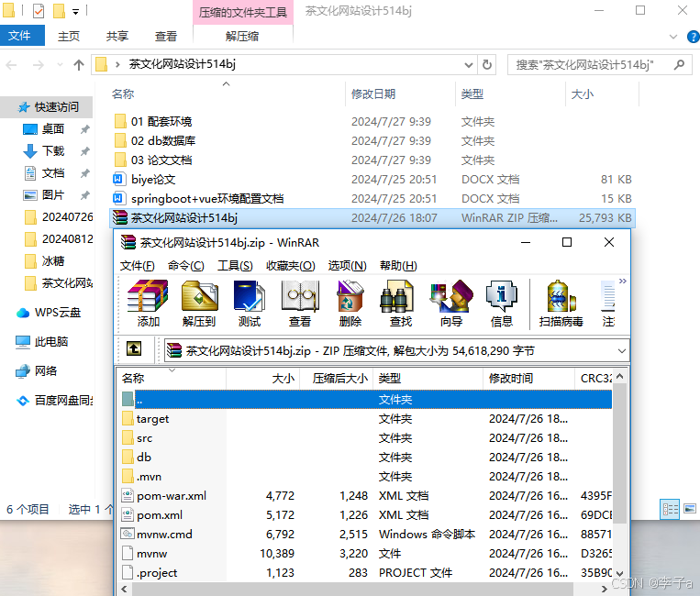Open 02 db数据库 folder in Explorer
Viewport: 700px width, 596px height.
[x=163, y=140]
